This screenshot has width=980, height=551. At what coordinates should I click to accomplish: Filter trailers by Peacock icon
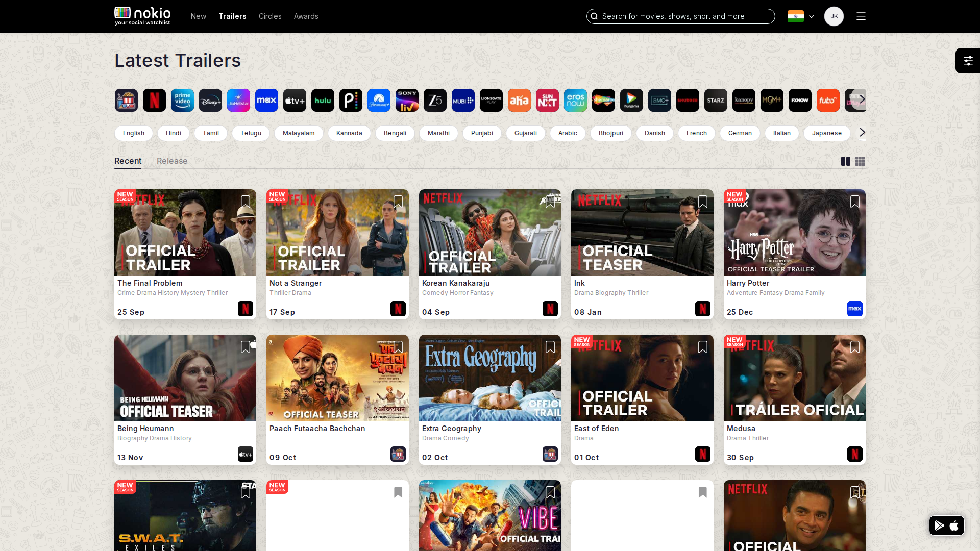pos(351,101)
